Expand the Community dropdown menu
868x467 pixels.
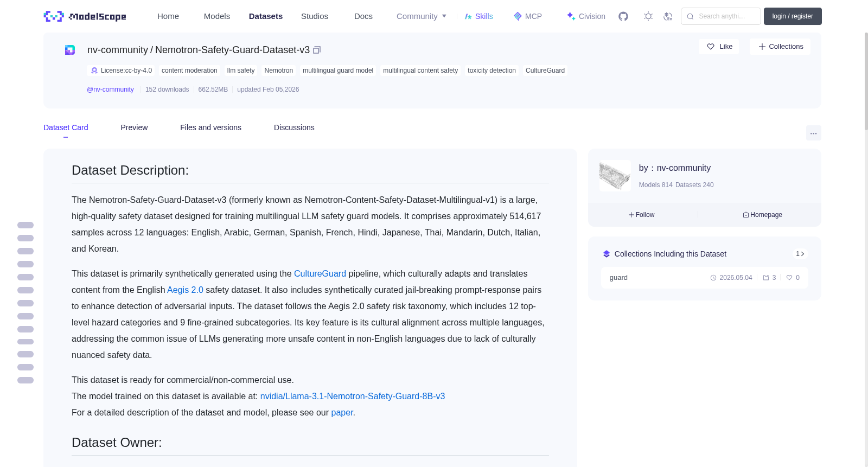tap(422, 16)
